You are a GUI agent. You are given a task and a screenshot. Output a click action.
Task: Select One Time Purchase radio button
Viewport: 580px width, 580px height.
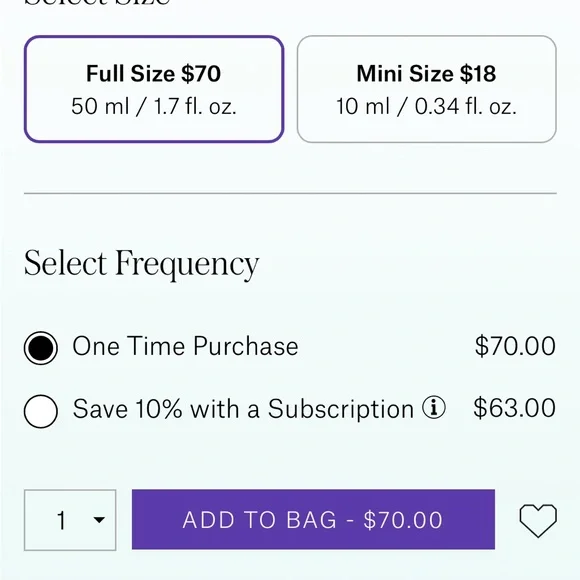[x=41, y=348]
